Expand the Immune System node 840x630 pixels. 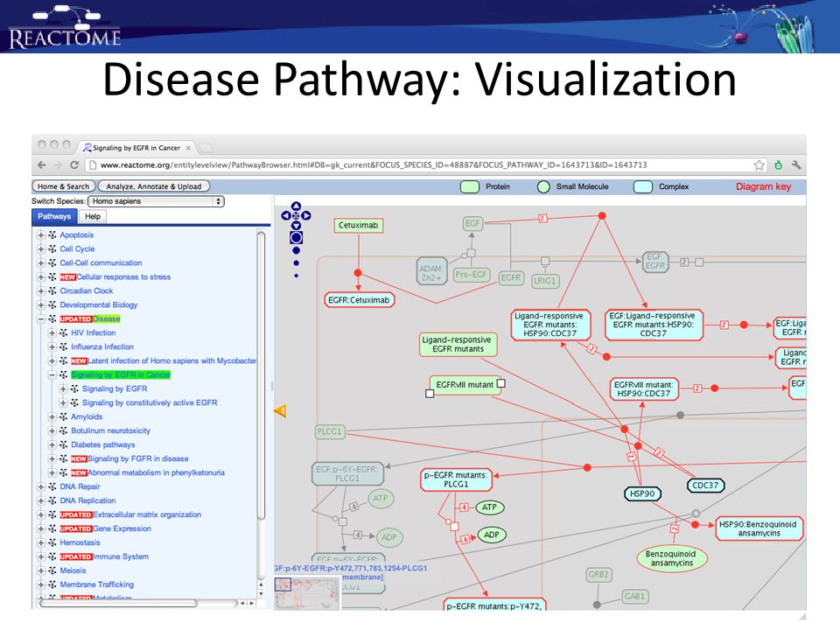pos(41,556)
